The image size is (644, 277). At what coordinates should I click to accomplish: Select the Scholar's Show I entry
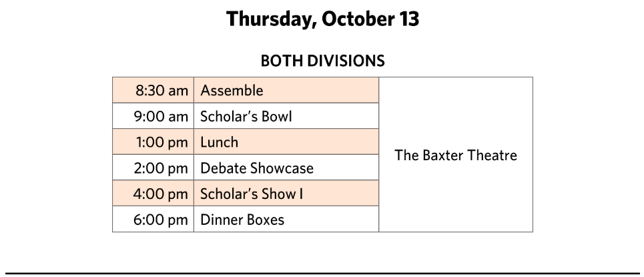click(x=252, y=194)
